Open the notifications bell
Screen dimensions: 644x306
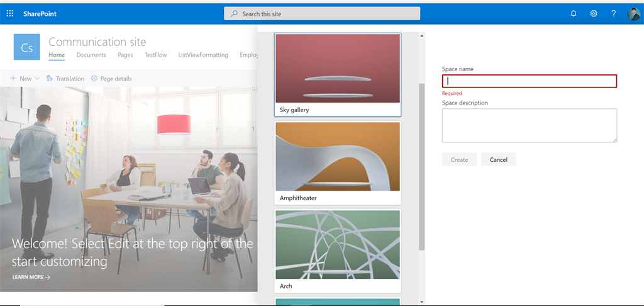(574, 14)
